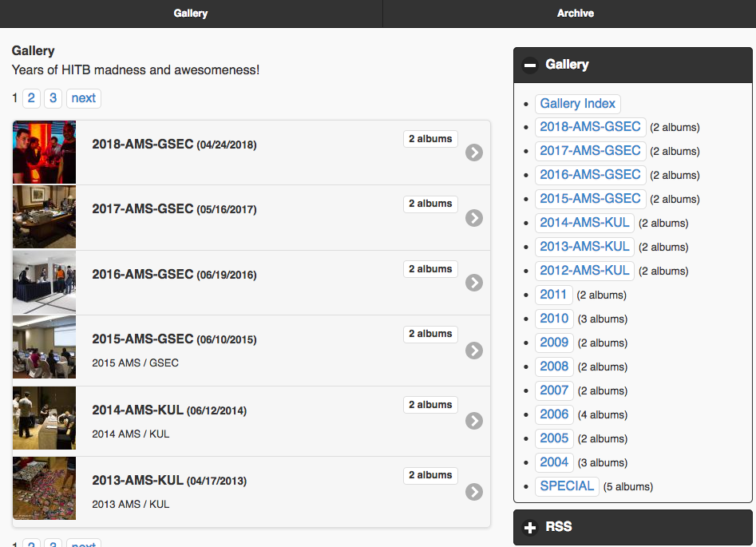Viewport: 756px width, 547px height.
Task: Go to page 2 of gallery
Action: pos(31,98)
